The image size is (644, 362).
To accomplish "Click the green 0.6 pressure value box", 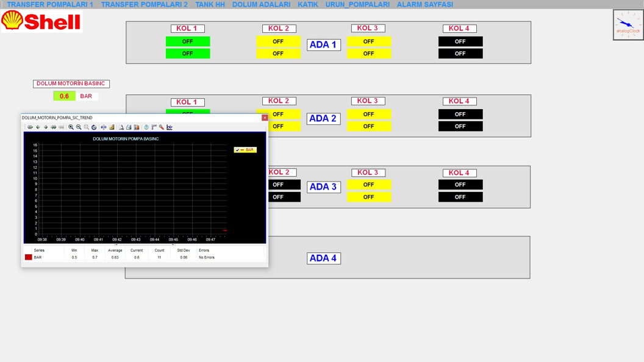I will 65,96.
